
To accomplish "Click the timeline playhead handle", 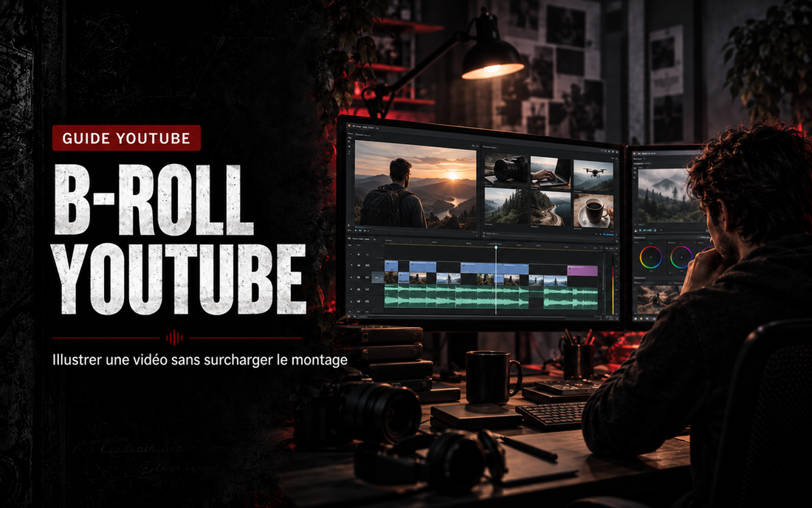I will click(495, 247).
